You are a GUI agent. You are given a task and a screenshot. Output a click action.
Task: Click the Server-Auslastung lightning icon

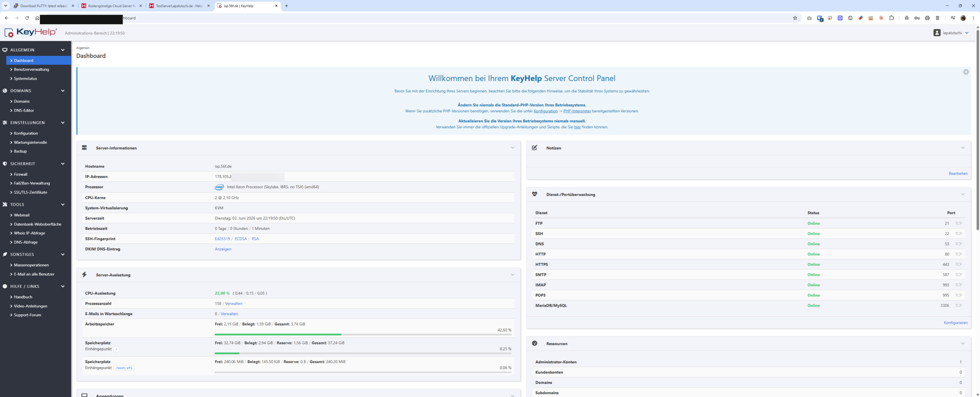(84, 275)
